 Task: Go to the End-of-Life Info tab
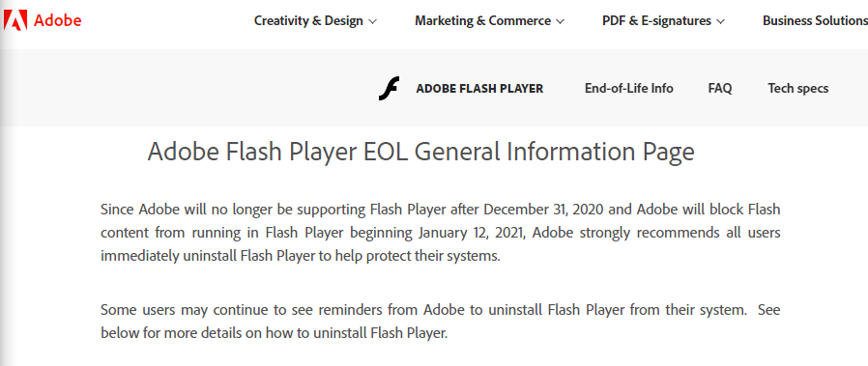(629, 89)
